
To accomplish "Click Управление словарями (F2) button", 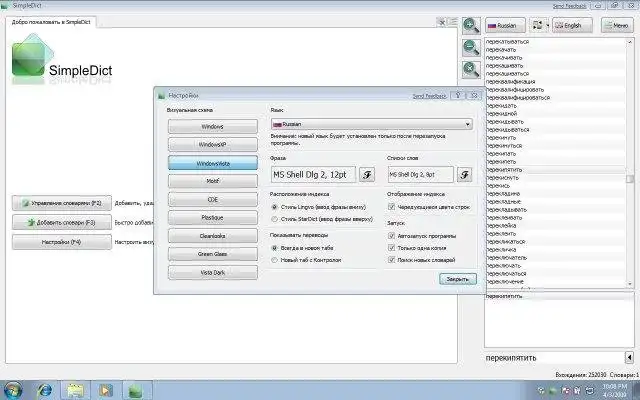I will [62, 203].
